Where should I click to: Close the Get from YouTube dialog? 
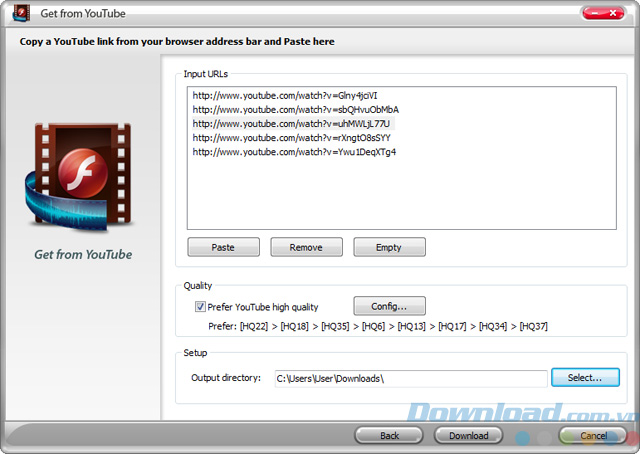point(613,13)
